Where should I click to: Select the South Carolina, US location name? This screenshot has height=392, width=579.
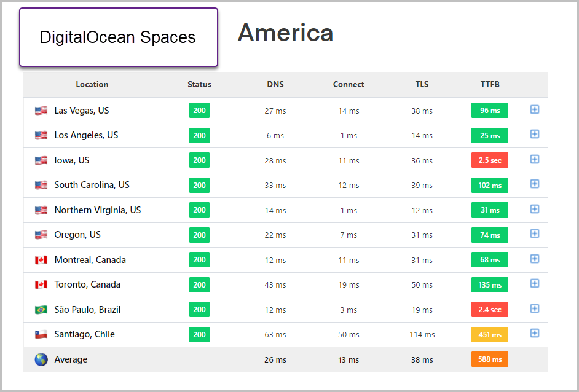(x=92, y=185)
